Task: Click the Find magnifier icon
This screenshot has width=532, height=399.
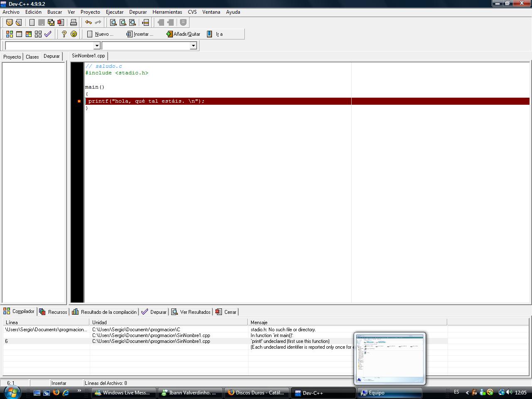Action: coord(113,22)
